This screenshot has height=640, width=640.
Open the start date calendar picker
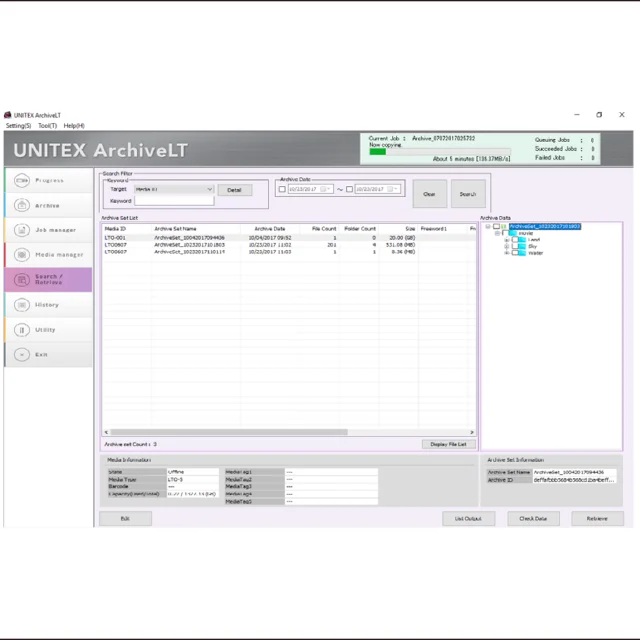(x=325, y=189)
